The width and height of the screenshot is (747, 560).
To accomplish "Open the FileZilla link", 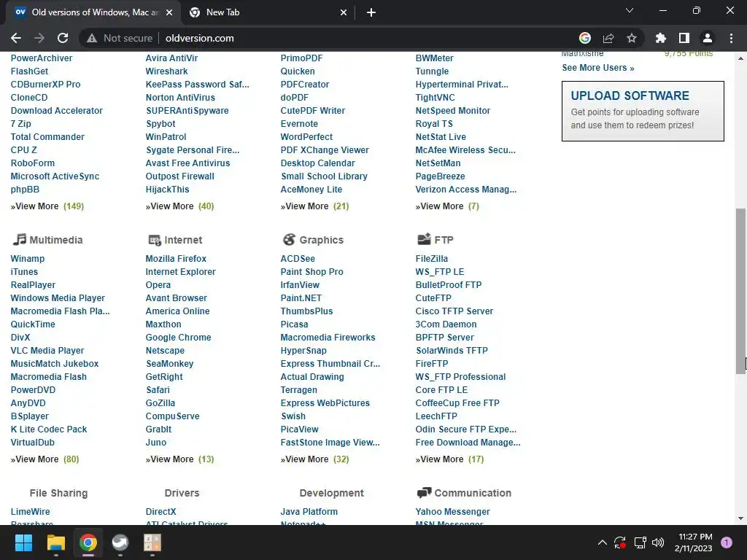I will pos(432,259).
